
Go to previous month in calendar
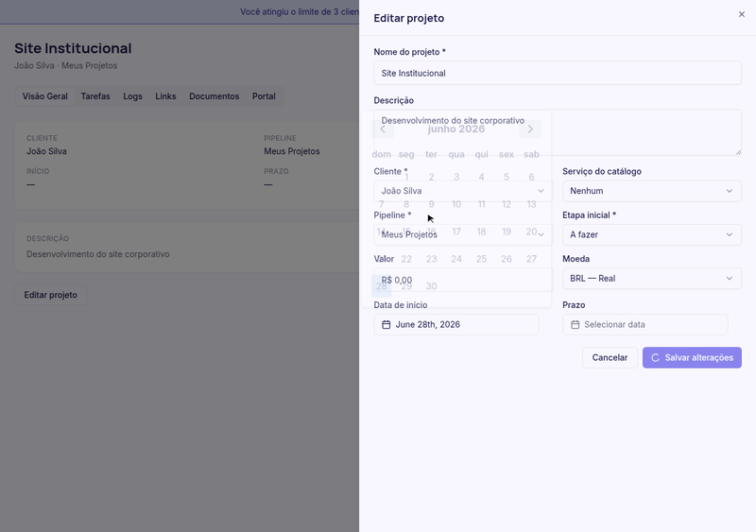[x=383, y=129]
